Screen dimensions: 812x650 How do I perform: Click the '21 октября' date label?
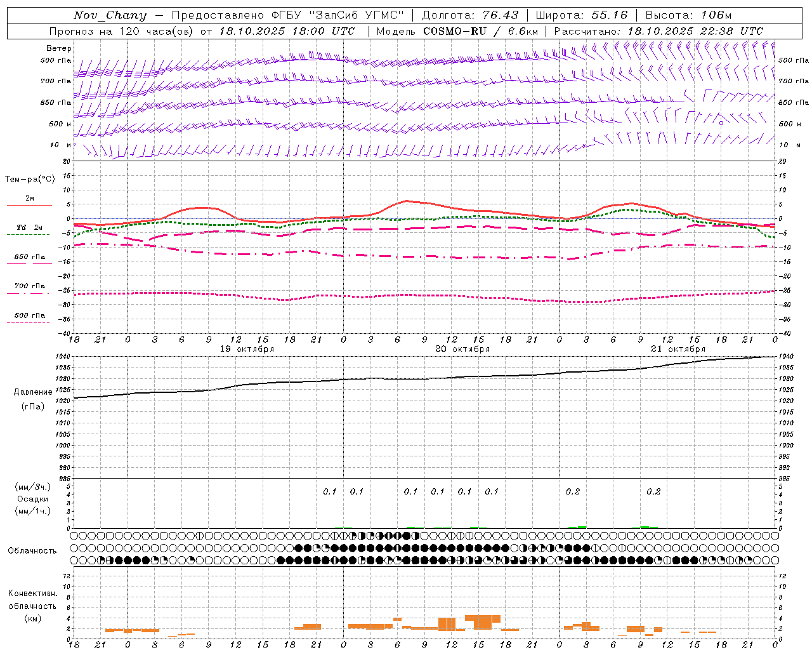(678, 348)
